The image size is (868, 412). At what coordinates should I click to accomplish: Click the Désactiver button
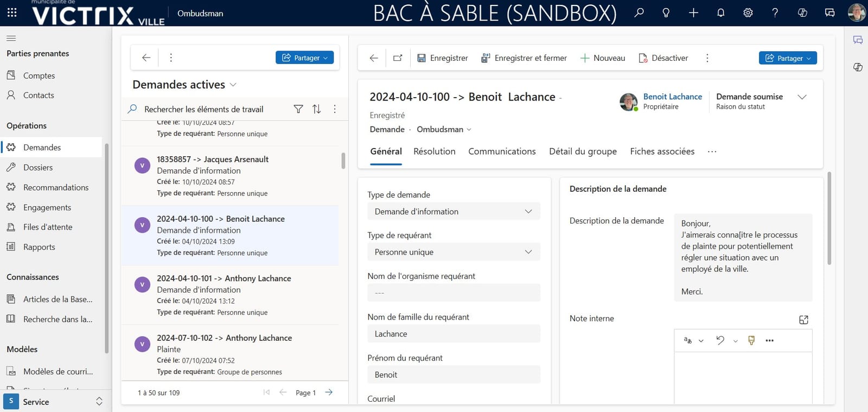[663, 58]
